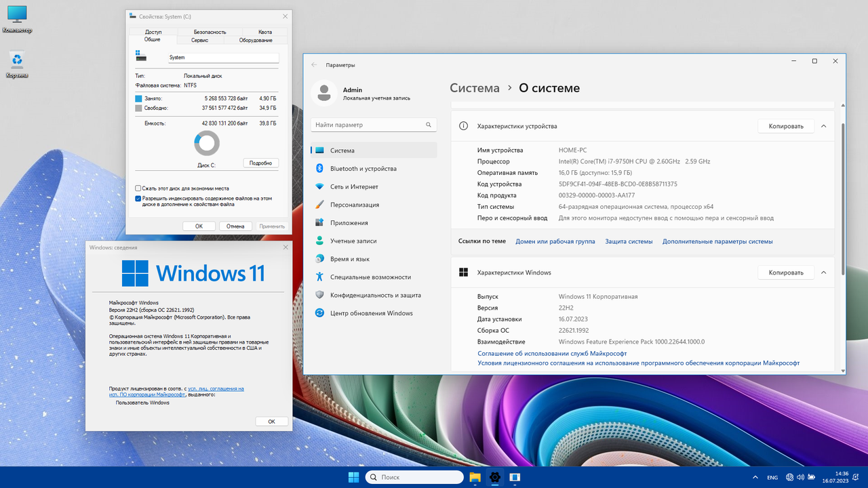Open Компьютер desktop icon
This screenshot has height=488, width=868.
click(x=17, y=19)
